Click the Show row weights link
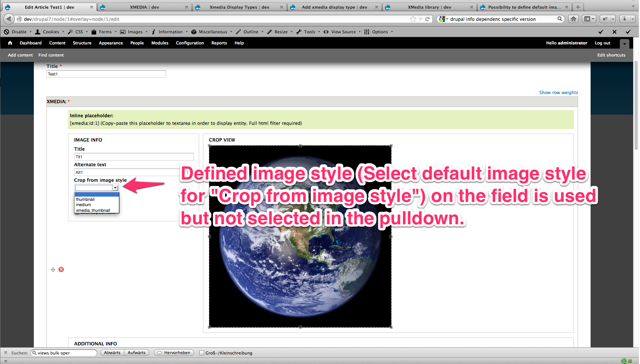Screen dimensions: 640x364 pyautogui.click(x=558, y=92)
